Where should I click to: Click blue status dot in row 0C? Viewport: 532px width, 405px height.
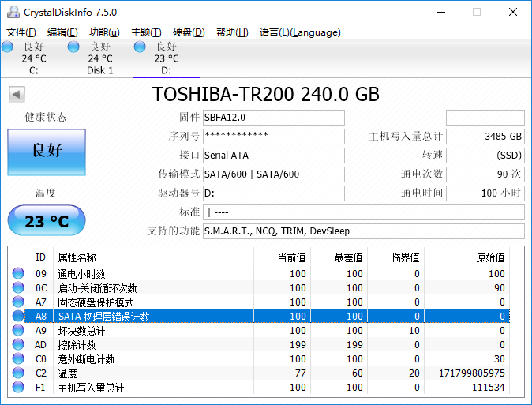coord(18,287)
